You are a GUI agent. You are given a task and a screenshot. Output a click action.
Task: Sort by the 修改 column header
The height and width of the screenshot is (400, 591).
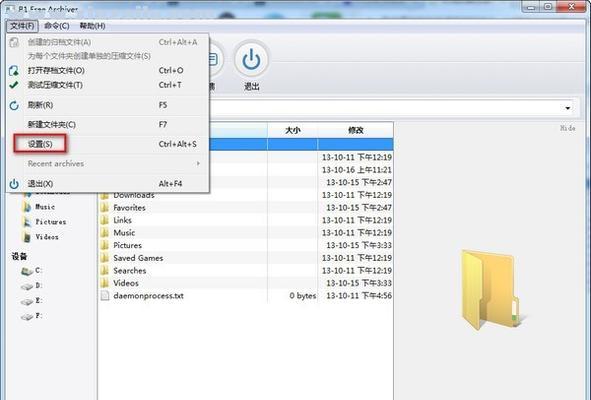(x=355, y=130)
